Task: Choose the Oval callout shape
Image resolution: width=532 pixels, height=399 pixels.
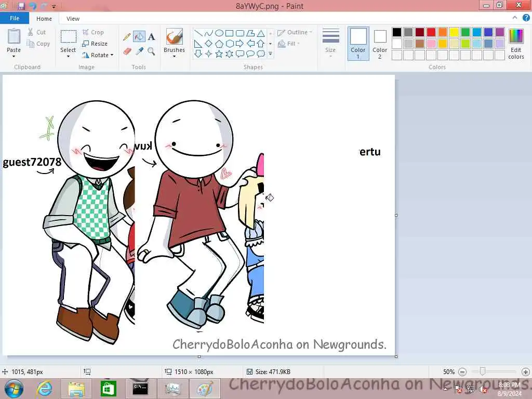Action: (x=250, y=54)
